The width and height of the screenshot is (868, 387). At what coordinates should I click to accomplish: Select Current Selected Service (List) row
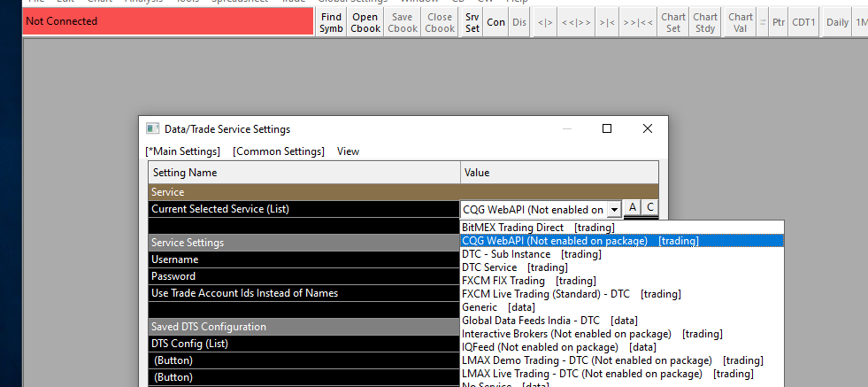point(303,209)
